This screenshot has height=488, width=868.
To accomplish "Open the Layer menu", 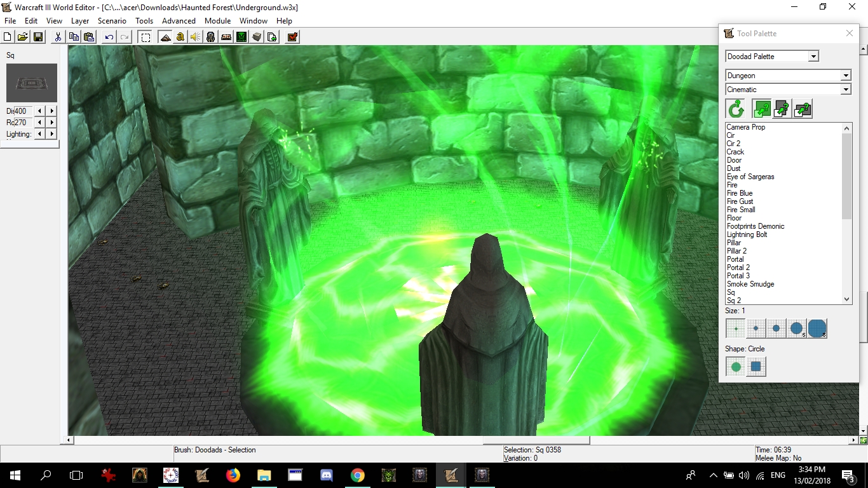I will coord(80,21).
